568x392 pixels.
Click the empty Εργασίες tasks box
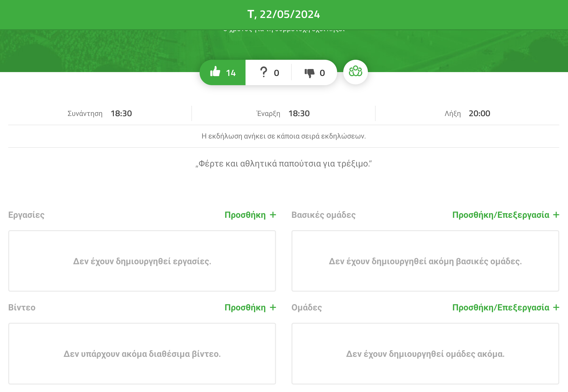(142, 261)
